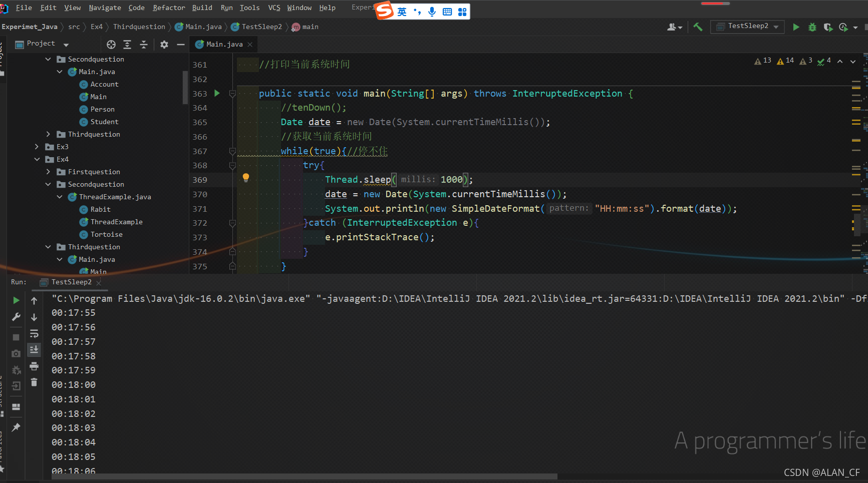This screenshot has height=483, width=868.
Task: Collapse the Ex4 folder in project tree
Action: pos(37,159)
